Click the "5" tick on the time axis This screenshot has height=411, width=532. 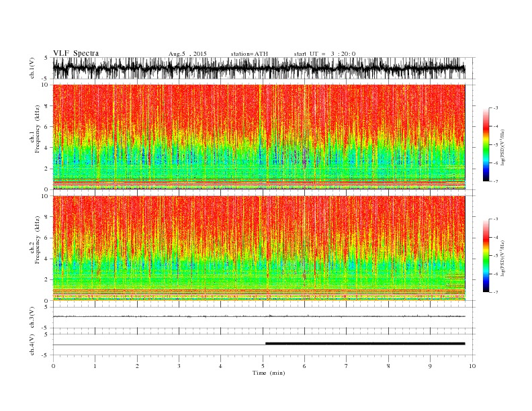263,366
